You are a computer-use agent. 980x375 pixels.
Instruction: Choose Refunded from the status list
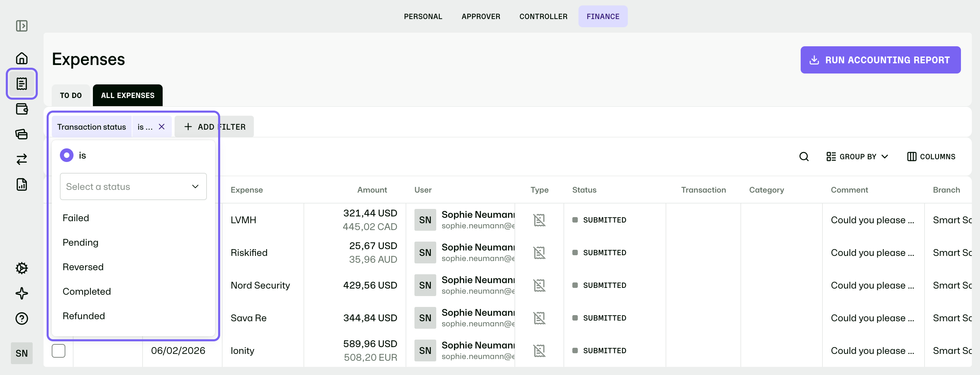(x=84, y=316)
